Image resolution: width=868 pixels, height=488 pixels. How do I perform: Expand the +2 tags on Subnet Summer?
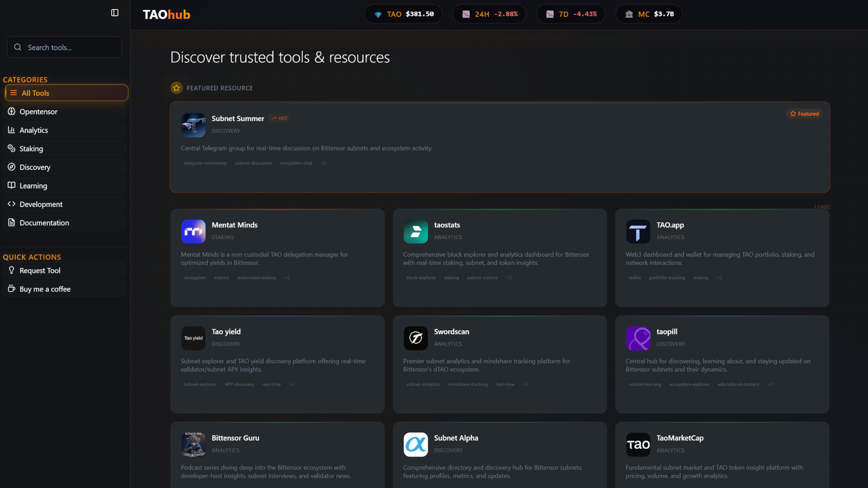(323, 163)
